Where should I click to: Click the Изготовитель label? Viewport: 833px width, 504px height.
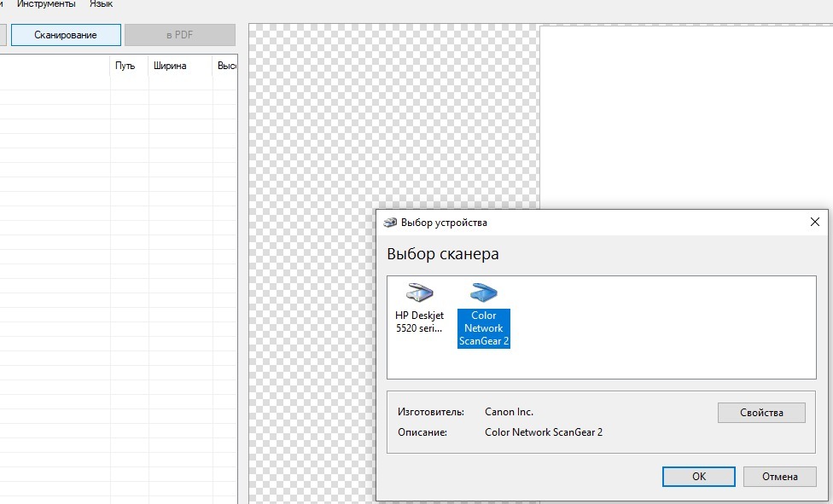click(431, 412)
